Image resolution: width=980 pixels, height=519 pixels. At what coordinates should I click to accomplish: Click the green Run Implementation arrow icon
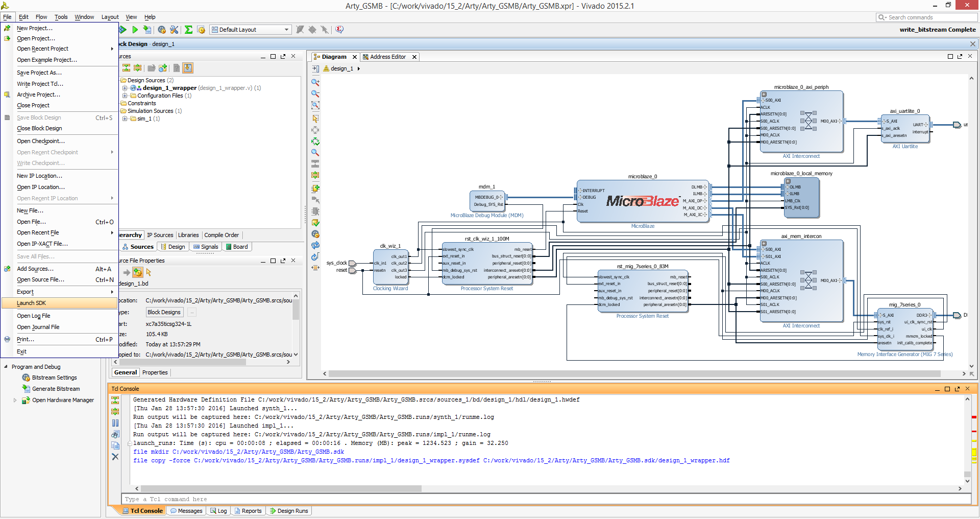[135, 30]
